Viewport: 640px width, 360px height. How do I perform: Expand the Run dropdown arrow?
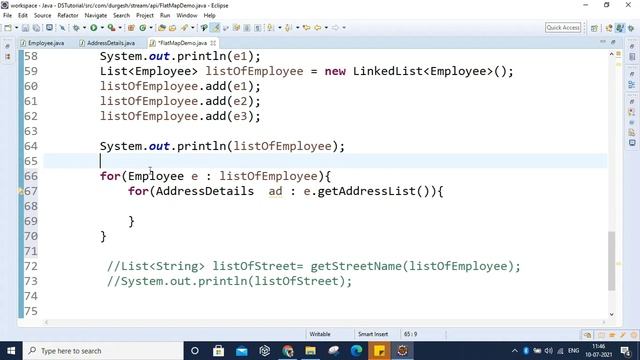pos(102,28)
